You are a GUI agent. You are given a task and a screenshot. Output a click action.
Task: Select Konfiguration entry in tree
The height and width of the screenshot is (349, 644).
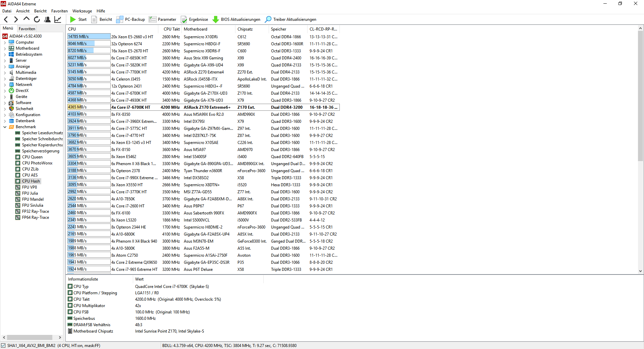(28, 115)
